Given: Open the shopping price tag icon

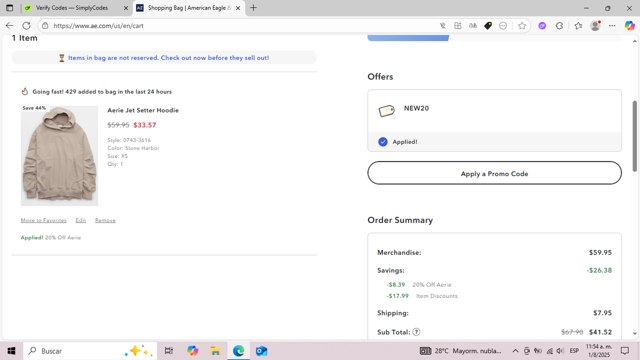Looking at the screenshot, I should (x=488, y=26).
